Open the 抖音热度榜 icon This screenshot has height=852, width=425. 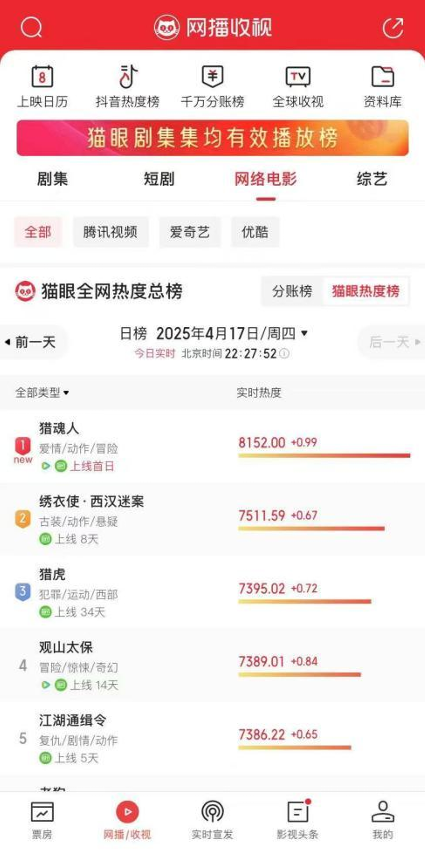pos(128,77)
